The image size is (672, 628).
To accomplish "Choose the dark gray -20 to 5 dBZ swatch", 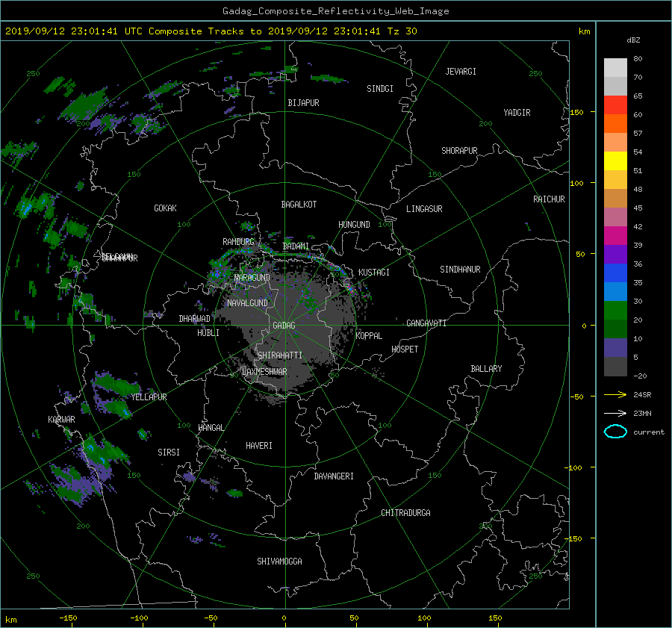I will 615,367.
